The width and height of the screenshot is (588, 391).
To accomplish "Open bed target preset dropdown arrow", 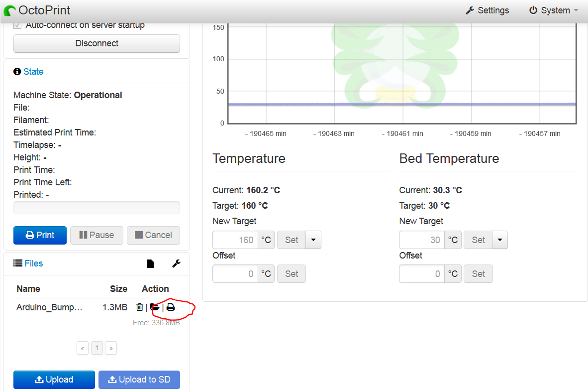I will 500,240.
